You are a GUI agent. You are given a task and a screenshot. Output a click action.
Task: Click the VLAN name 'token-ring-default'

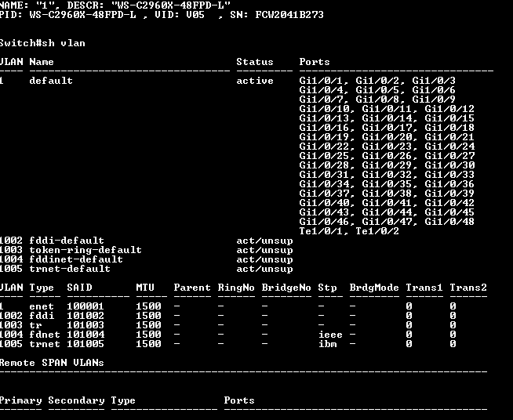[x=85, y=250]
